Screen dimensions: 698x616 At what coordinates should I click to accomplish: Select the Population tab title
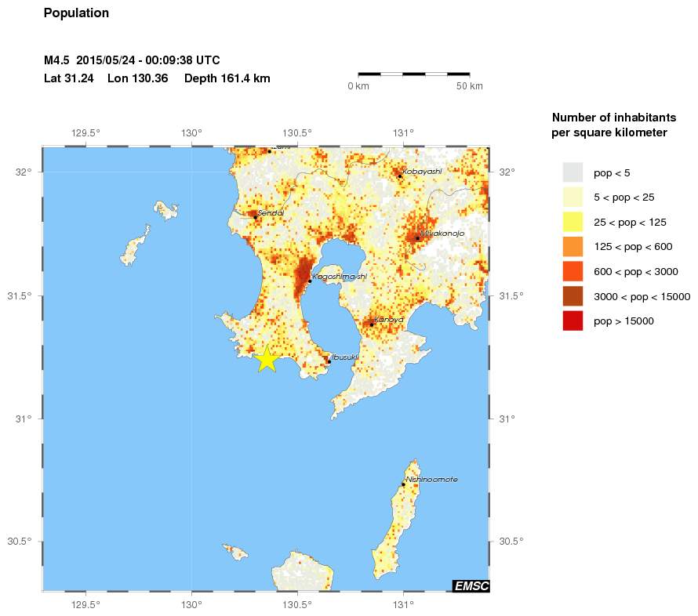[x=76, y=13]
